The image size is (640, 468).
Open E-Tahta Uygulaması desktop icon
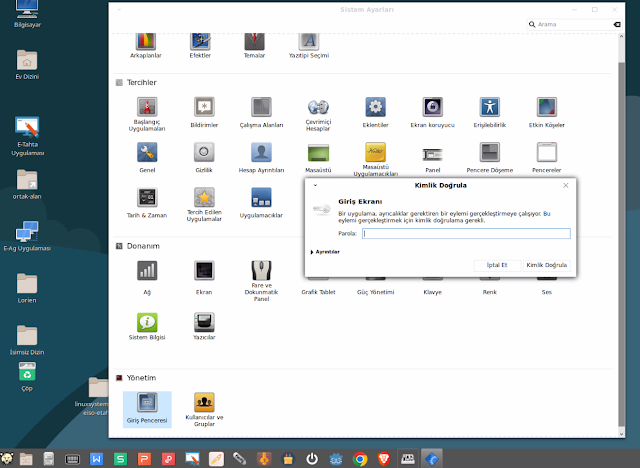[x=27, y=136]
